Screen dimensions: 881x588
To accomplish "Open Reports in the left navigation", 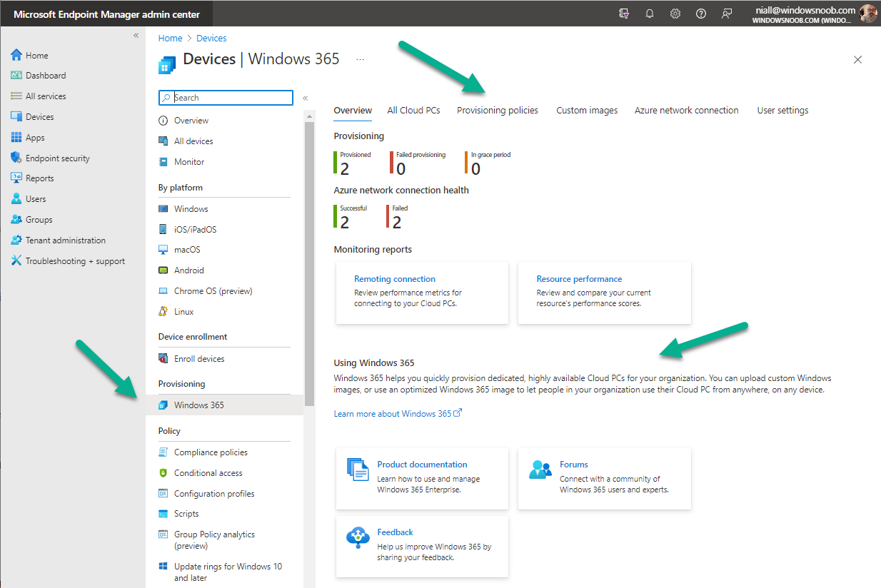I will (32, 178).
